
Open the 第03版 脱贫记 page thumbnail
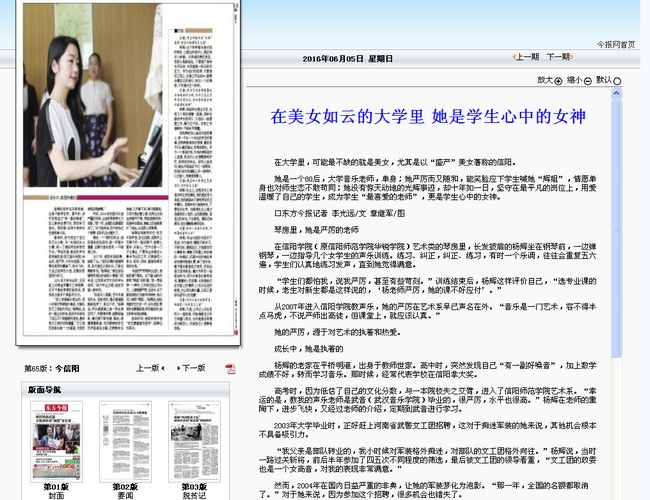pos(194,442)
